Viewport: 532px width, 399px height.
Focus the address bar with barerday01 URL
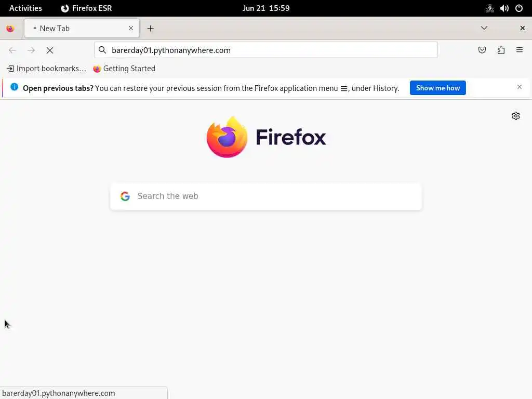click(266, 50)
